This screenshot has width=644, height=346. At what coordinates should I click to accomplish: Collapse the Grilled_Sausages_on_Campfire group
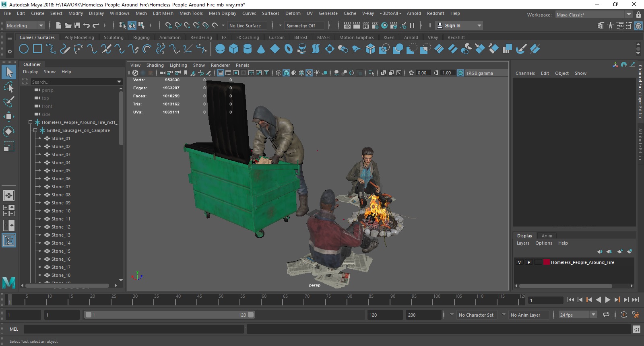coord(35,130)
